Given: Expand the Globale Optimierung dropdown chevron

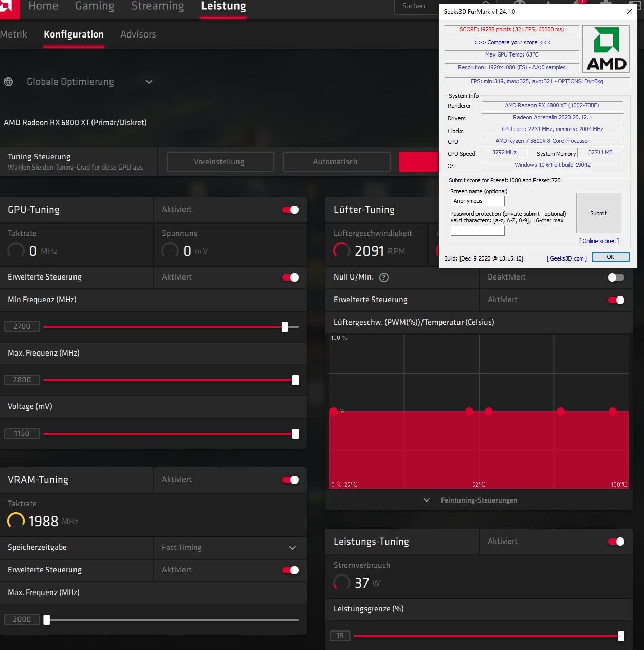Looking at the screenshot, I should [149, 82].
